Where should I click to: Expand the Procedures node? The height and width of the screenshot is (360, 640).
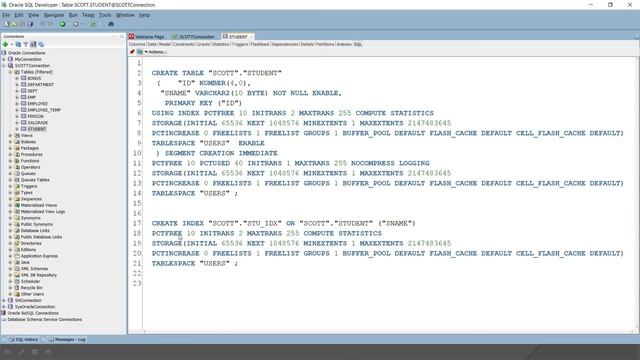point(11,154)
